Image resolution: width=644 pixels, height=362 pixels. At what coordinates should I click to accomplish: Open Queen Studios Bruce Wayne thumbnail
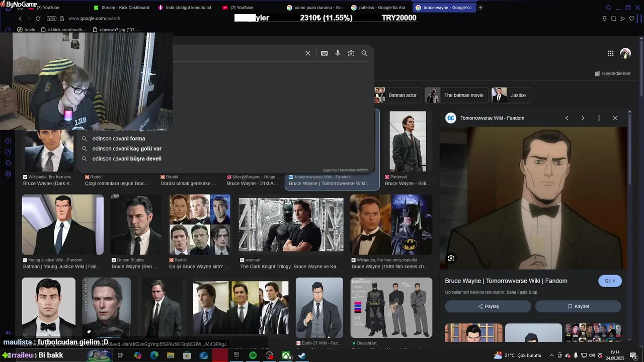tap(136, 225)
